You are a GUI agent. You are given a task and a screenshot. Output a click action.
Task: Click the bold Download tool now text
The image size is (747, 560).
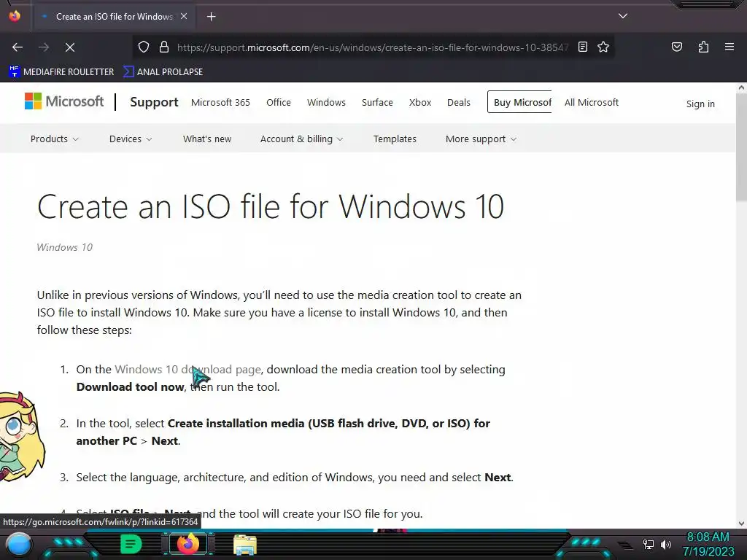[130, 387]
